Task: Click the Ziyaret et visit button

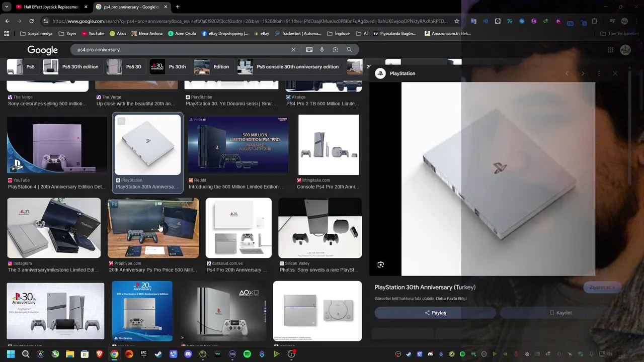Action: point(603,287)
